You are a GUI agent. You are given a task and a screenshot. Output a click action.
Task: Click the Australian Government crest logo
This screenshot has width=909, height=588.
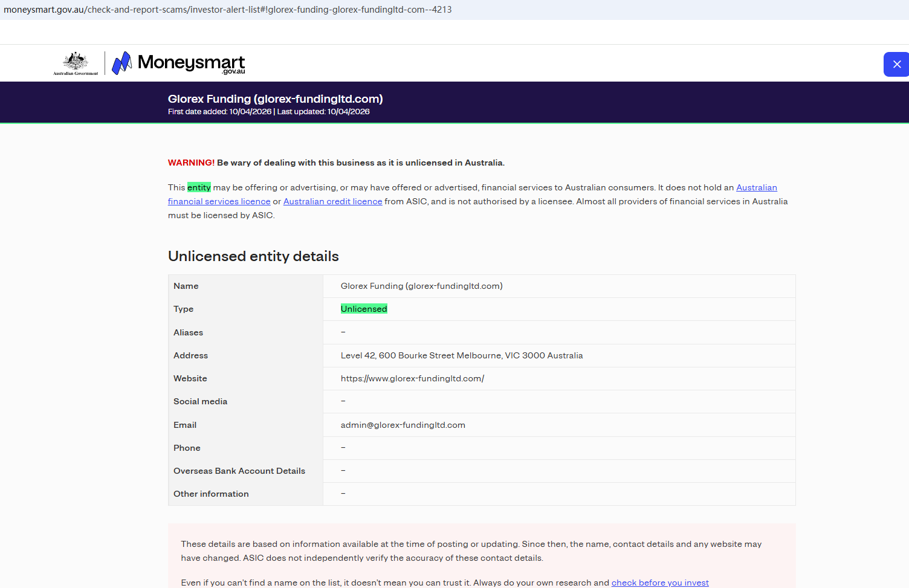coord(76,63)
